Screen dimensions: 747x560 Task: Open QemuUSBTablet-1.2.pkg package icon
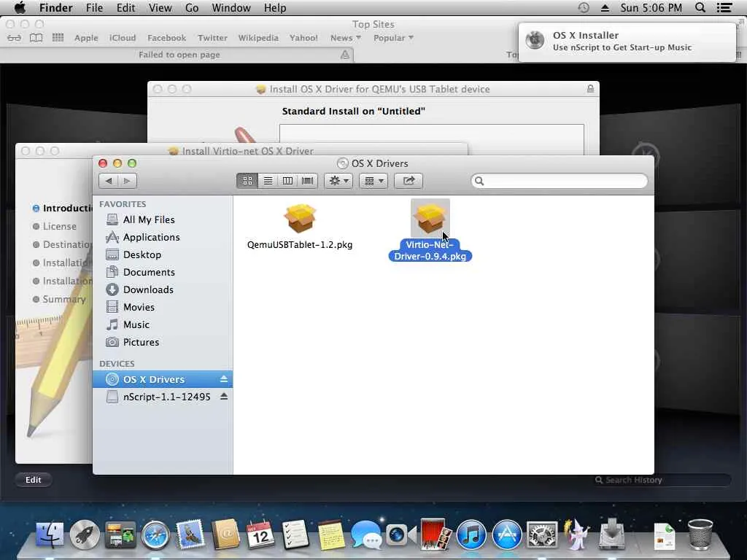[300, 218]
